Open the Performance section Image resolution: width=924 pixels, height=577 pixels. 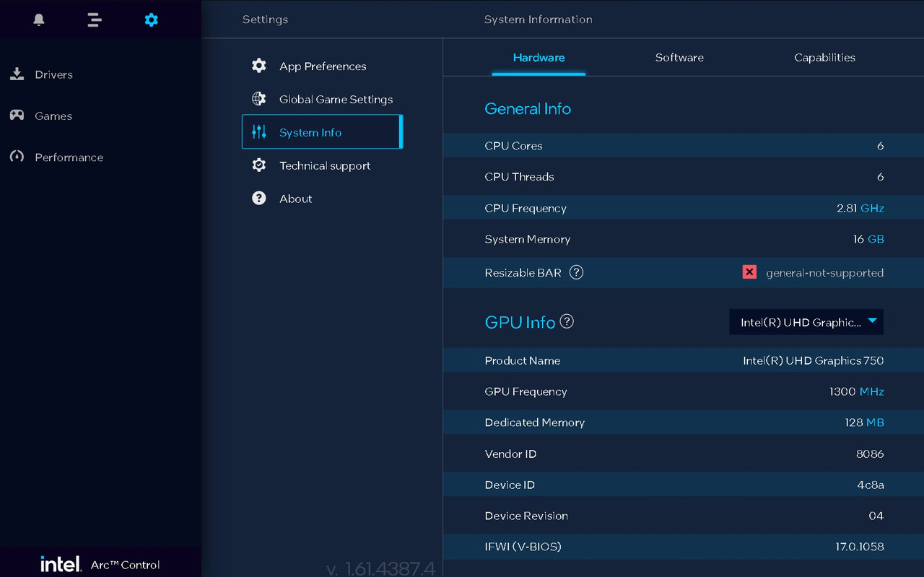(69, 157)
